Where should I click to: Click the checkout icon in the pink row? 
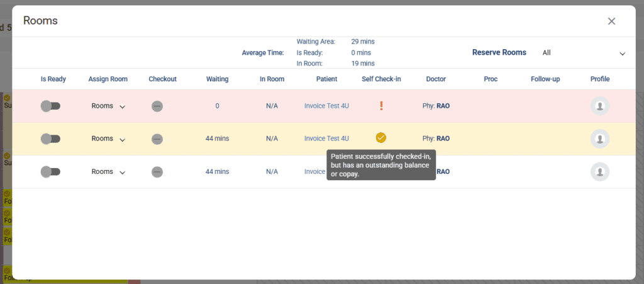click(157, 106)
